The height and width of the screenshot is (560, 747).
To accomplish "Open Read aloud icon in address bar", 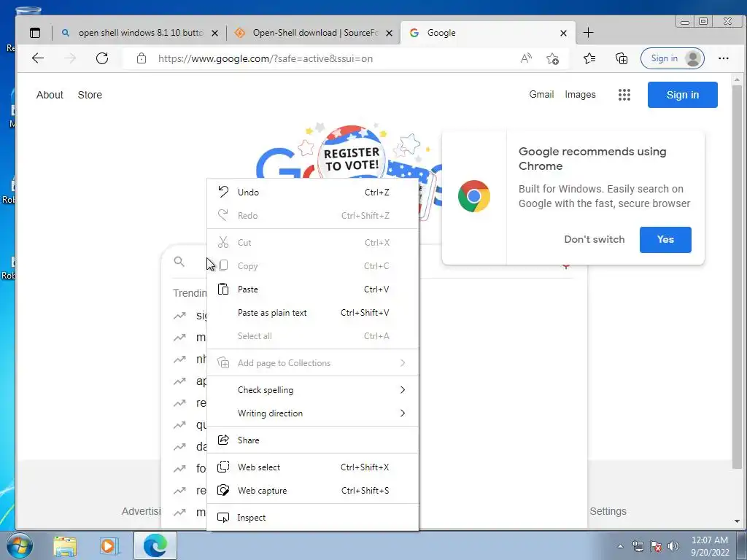I will 526,58.
